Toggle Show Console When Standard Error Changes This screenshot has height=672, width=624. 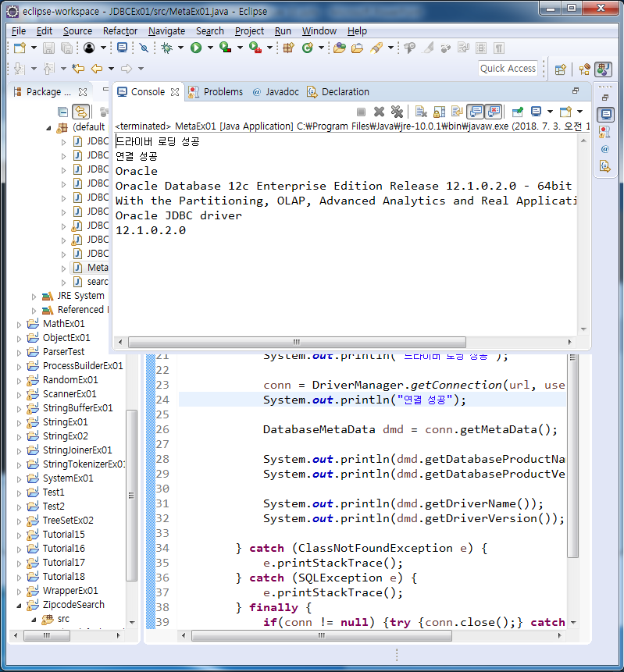tap(494, 112)
